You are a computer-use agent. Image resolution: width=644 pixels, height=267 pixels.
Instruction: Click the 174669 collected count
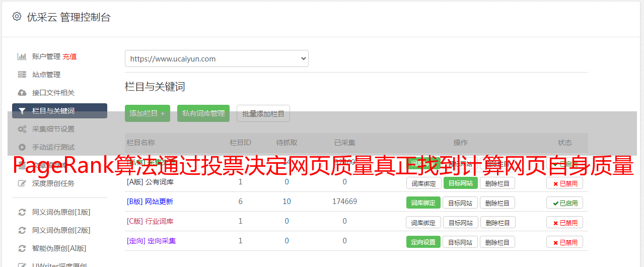344,202
